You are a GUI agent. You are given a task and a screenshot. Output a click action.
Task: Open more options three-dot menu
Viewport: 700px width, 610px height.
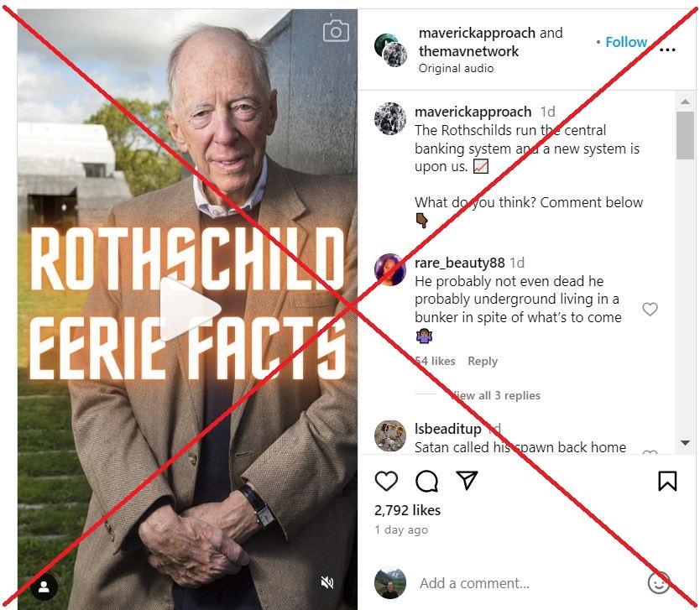click(x=667, y=50)
